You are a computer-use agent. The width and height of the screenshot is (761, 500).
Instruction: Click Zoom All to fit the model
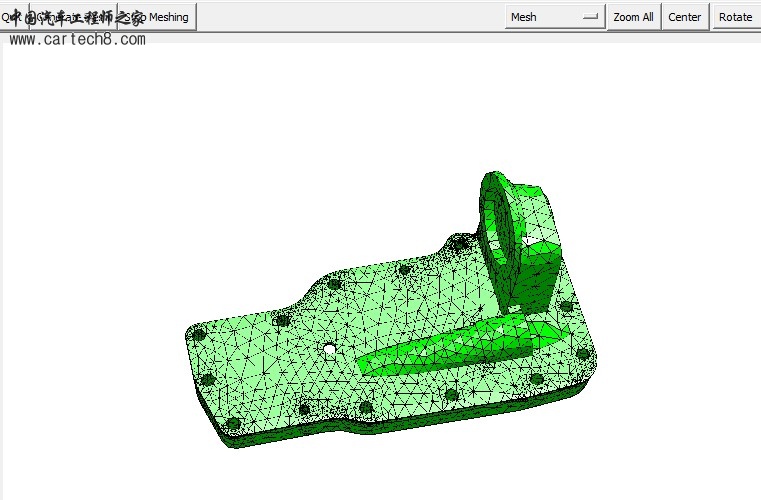(x=633, y=17)
